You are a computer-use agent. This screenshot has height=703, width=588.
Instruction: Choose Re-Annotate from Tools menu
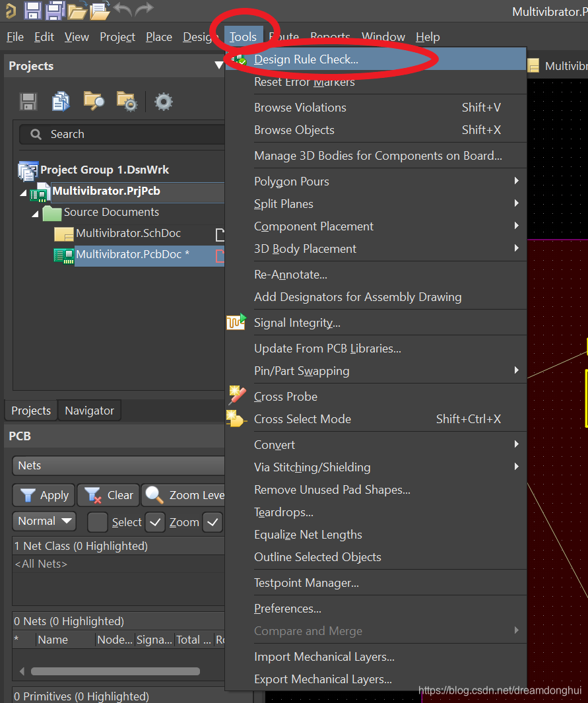coord(376,274)
